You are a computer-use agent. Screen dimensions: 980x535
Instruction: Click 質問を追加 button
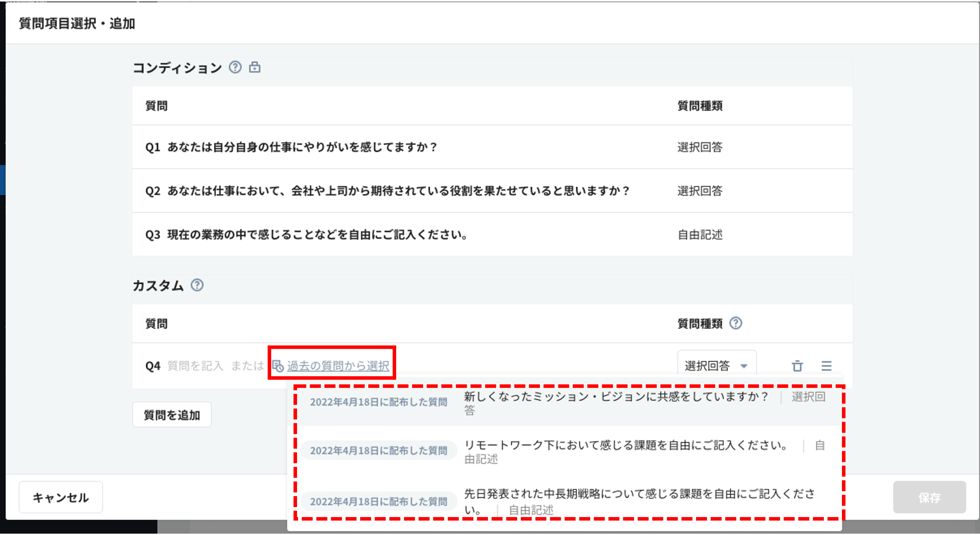coord(172,415)
